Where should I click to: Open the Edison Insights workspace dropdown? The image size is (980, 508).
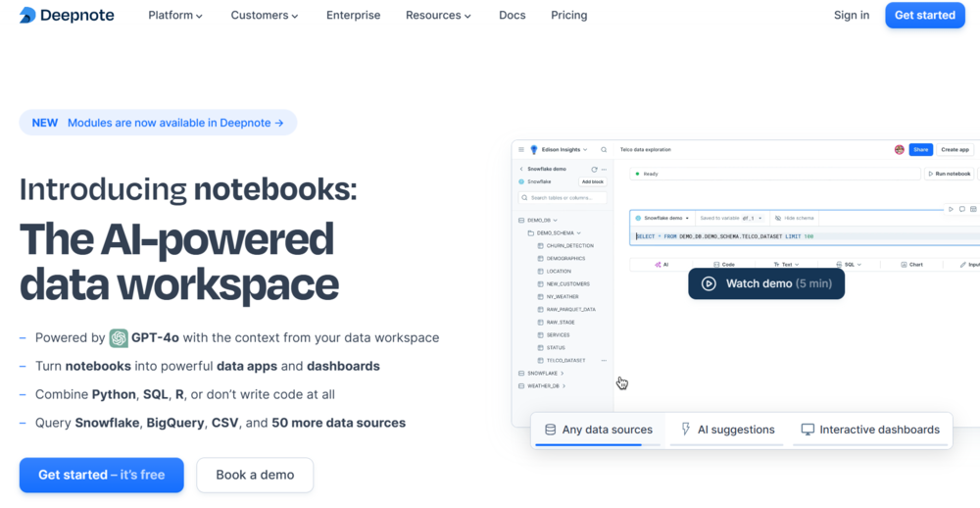(559, 149)
